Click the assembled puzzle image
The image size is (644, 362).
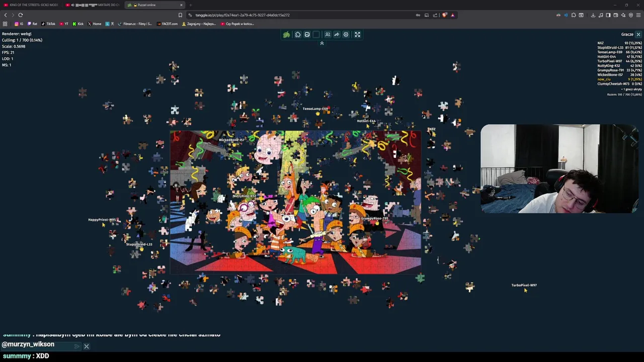pos(295,202)
